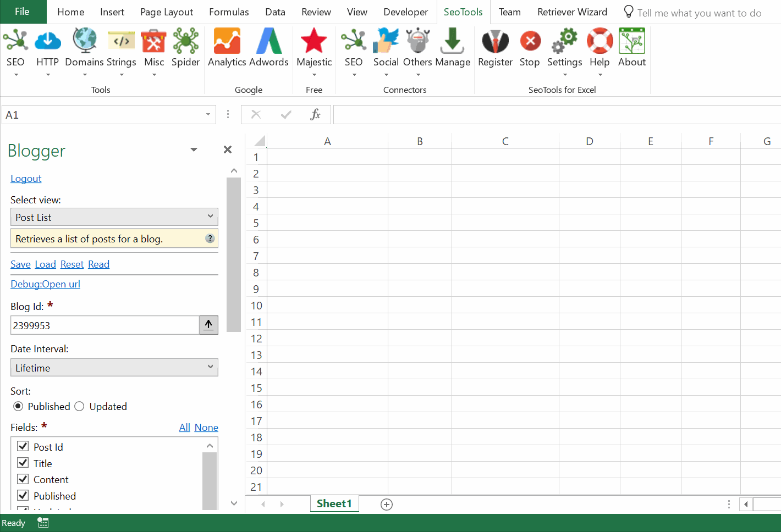Click the help question mark in description
This screenshot has height=532, width=781.
(210, 239)
